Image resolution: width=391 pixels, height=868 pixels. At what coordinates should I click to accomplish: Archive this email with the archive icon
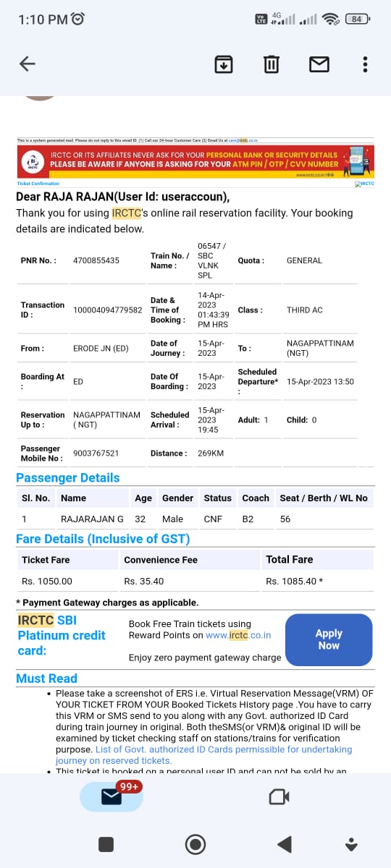tap(224, 64)
